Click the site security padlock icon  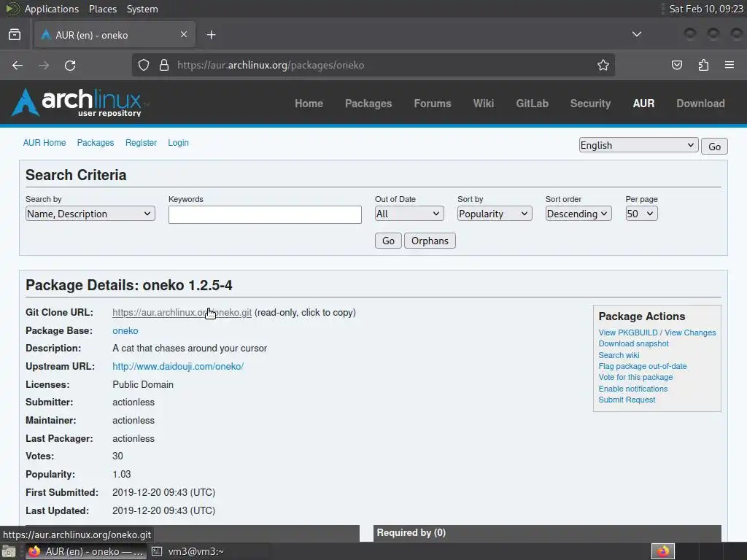point(164,65)
